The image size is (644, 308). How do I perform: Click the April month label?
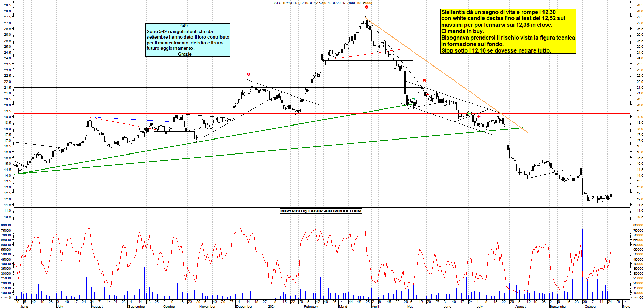coord(375,306)
